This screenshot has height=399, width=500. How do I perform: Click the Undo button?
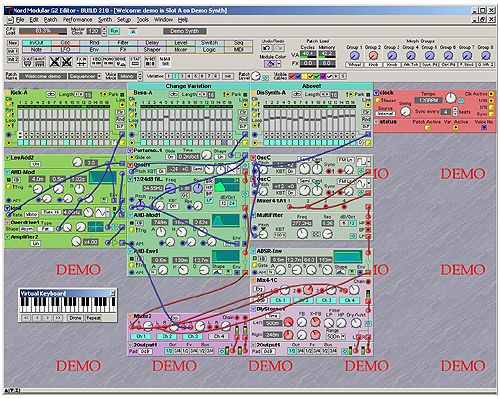[266, 48]
